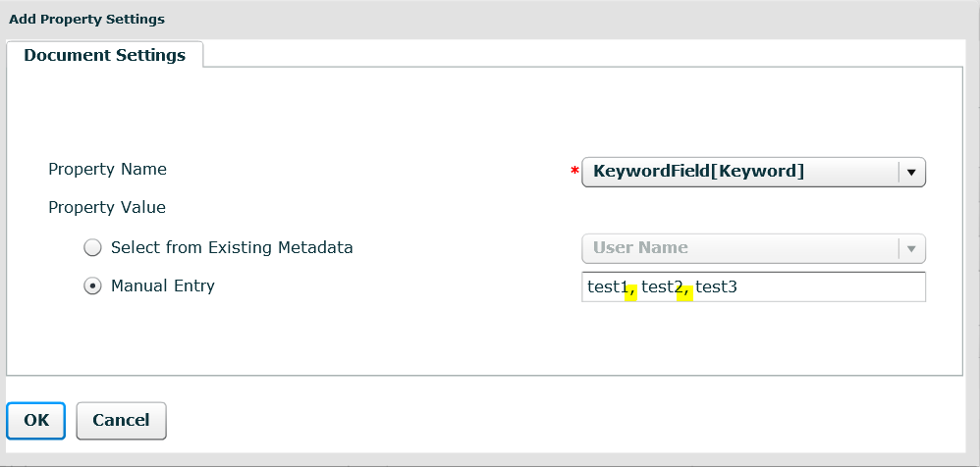The height and width of the screenshot is (467, 980).
Task: Place cursor on 'test3' in the entry field
Action: point(715,287)
